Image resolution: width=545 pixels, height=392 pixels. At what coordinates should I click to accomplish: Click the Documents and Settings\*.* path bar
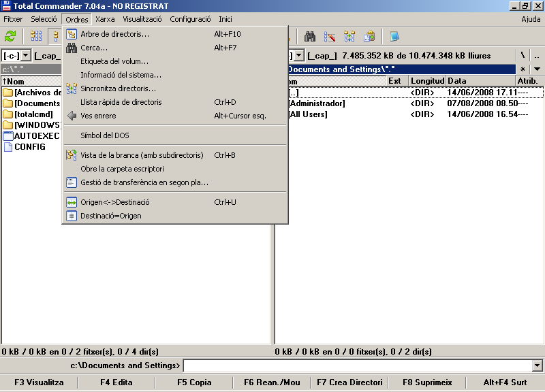[x=402, y=69]
